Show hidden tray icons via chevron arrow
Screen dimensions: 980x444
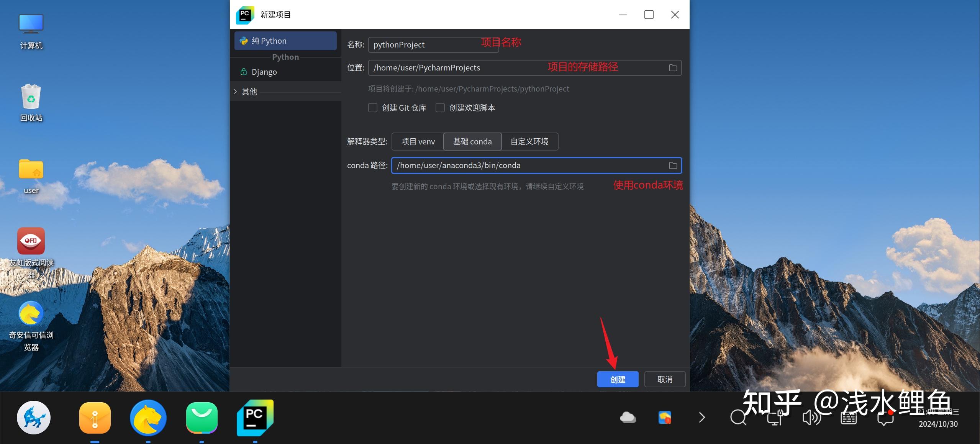point(701,417)
